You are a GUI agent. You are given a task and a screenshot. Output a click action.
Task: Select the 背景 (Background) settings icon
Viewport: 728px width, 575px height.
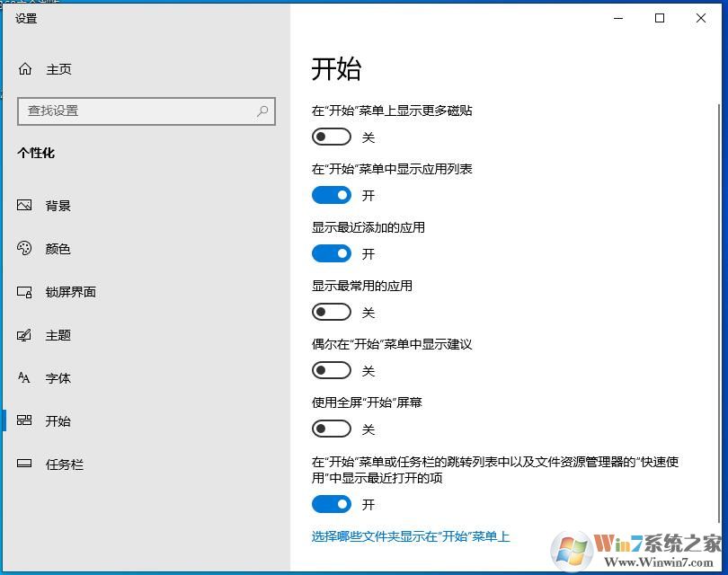25,205
